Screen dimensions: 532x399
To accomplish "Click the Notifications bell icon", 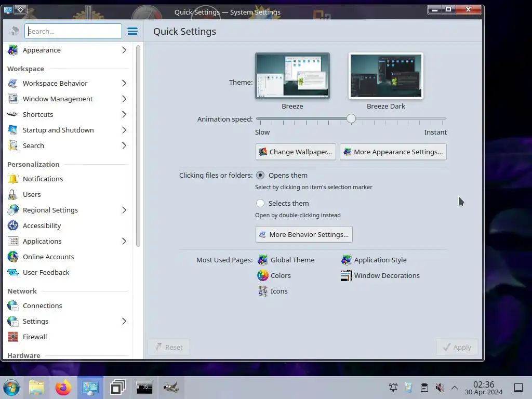I will [x=13, y=179].
